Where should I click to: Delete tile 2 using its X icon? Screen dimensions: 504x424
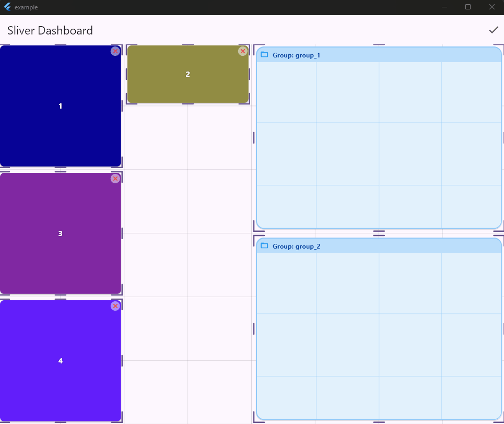point(242,51)
